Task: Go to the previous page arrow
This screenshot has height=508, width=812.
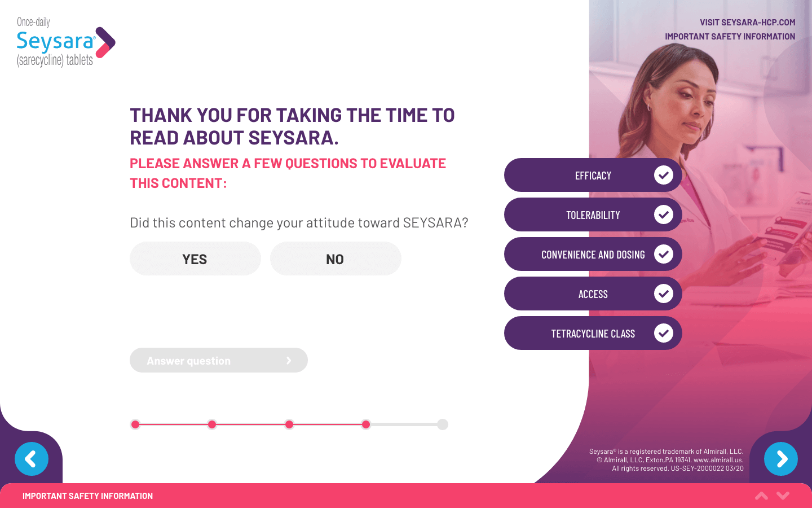Action: click(x=32, y=459)
